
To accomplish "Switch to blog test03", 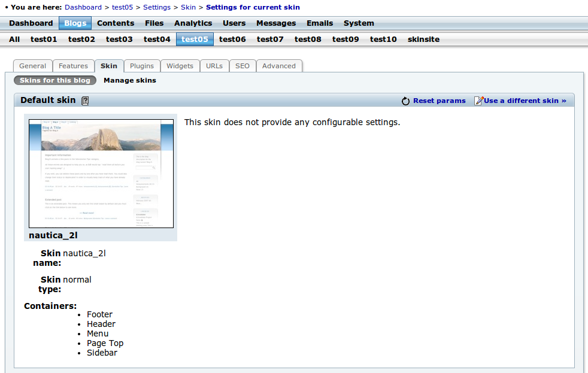I will coord(119,40).
